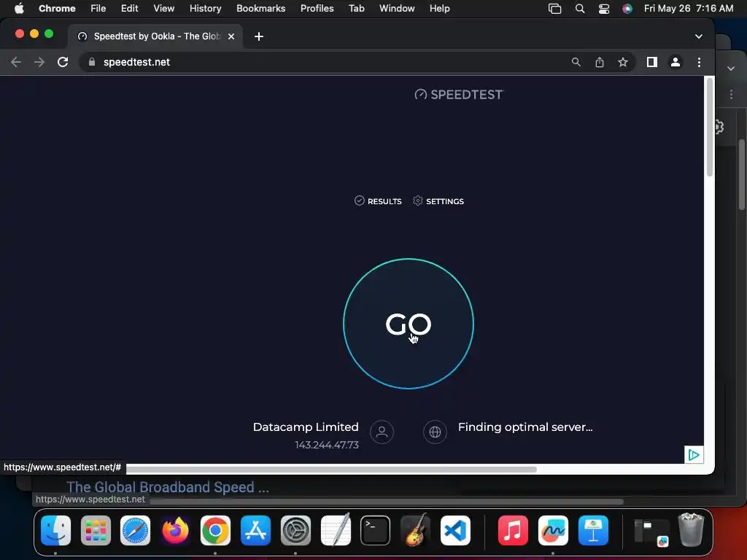Click the share page icon in address bar

pos(600,62)
